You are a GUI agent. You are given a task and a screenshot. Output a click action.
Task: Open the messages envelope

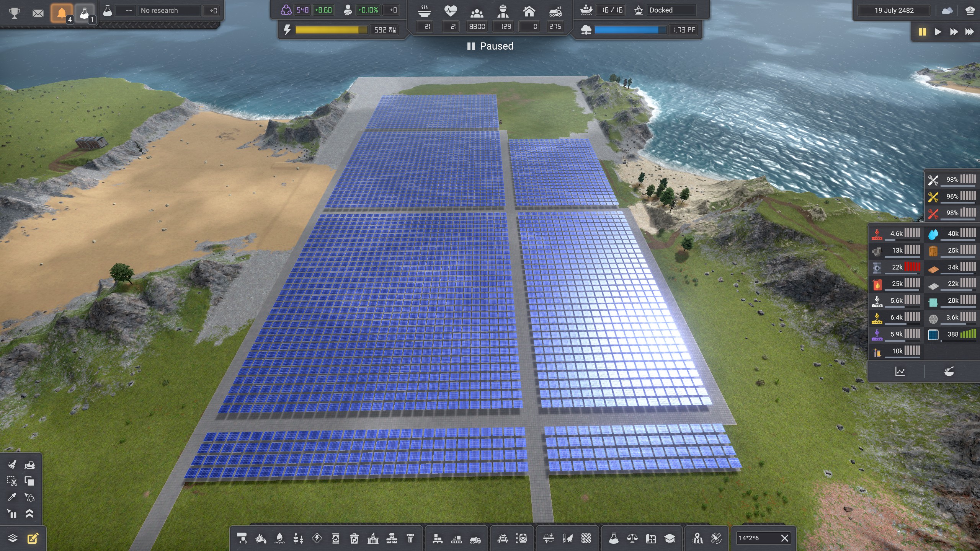38,13
